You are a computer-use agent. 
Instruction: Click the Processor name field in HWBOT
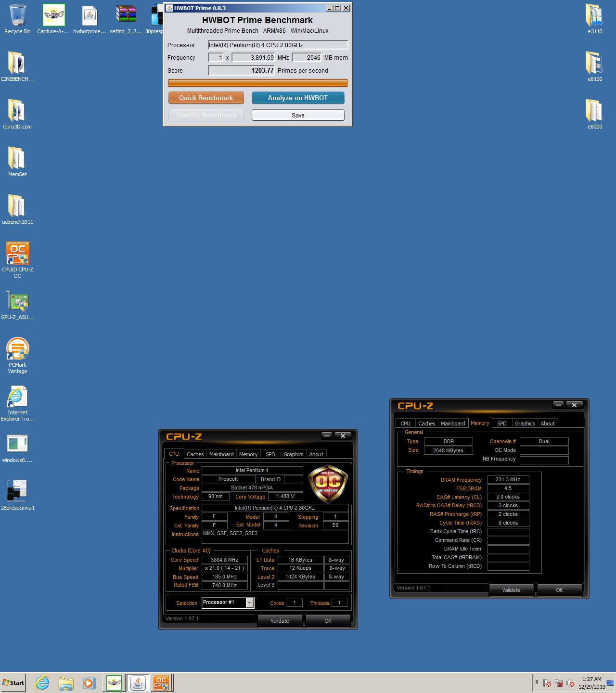point(278,45)
